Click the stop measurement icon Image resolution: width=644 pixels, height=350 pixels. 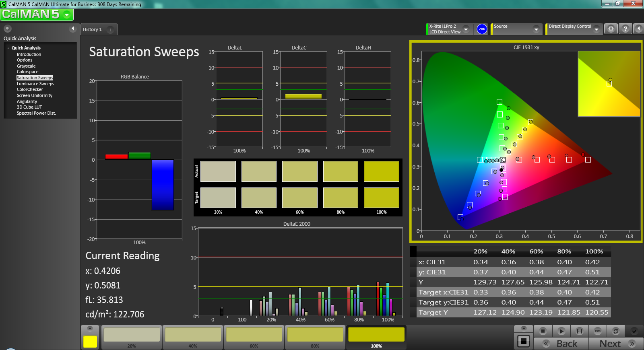pos(543,331)
